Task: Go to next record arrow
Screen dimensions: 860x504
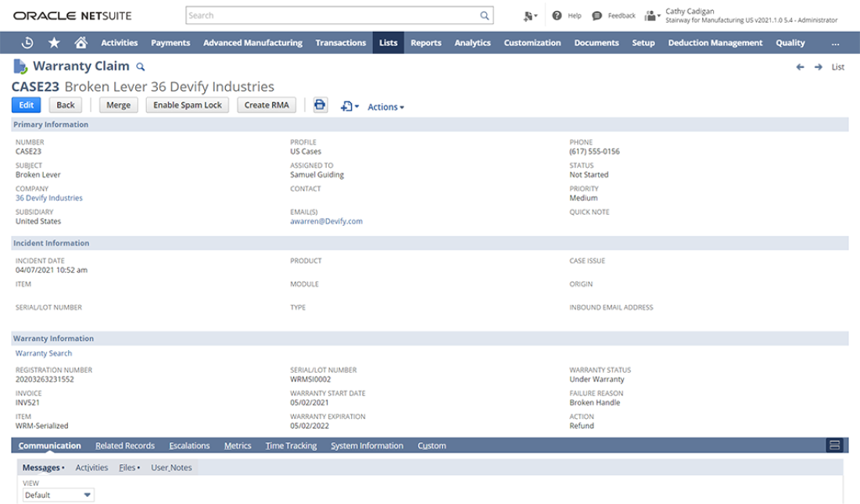Action: [818, 67]
